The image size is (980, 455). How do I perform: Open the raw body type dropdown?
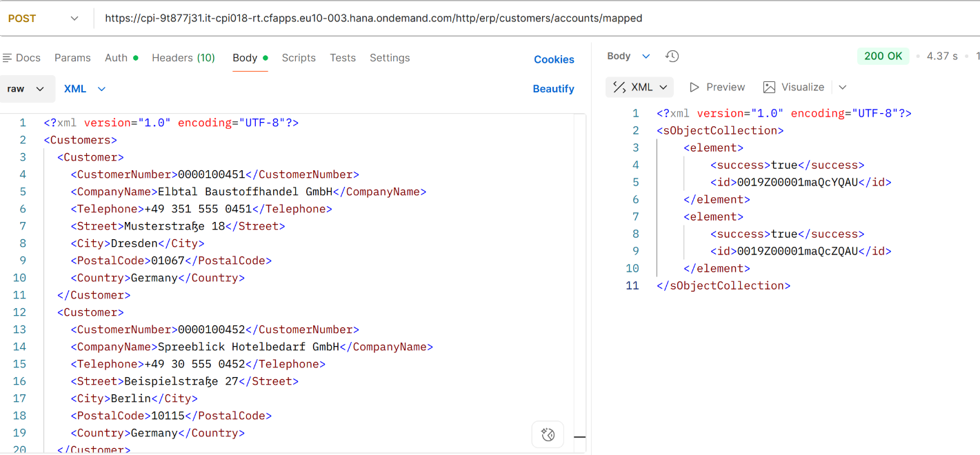pos(26,89)
